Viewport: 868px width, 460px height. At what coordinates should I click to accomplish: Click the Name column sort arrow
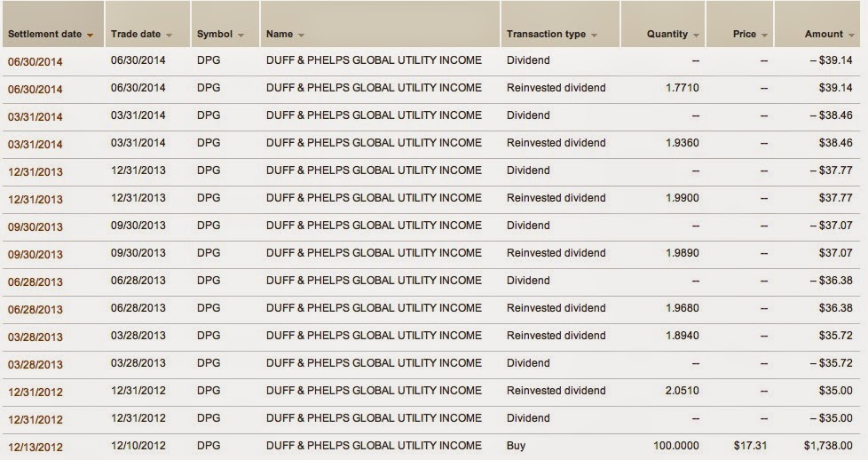point(301,36)
